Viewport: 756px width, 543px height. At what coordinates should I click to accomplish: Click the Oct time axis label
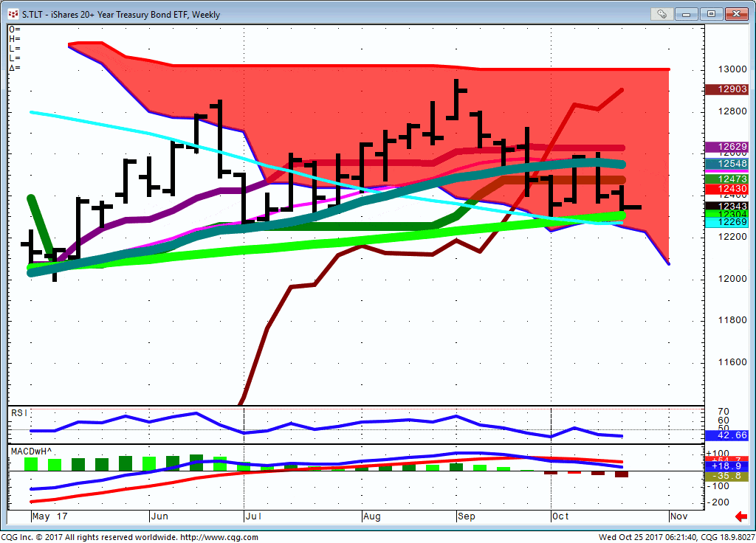pyautogui.click(x=560, y=516)
